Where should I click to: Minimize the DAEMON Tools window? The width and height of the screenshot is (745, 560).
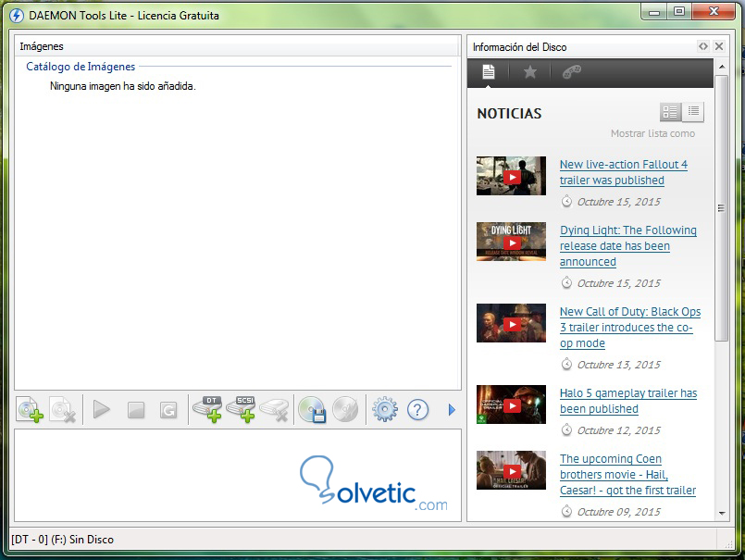pyautogui.click(x=654, y=11)
